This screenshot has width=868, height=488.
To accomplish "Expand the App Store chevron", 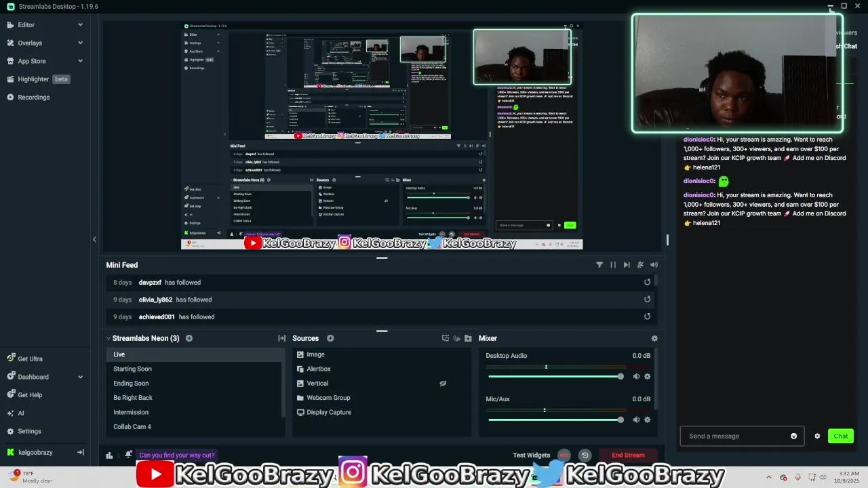I will [x=80, y=61].
